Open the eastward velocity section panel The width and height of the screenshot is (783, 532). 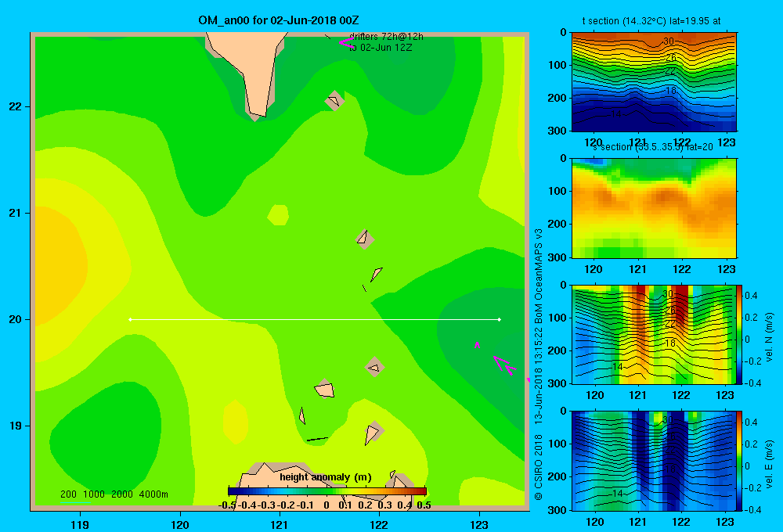[654, 461]
